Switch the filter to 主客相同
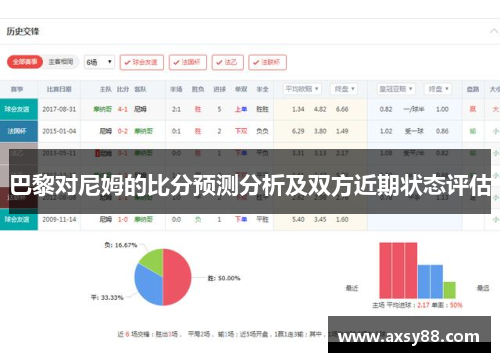 [61, 62]
